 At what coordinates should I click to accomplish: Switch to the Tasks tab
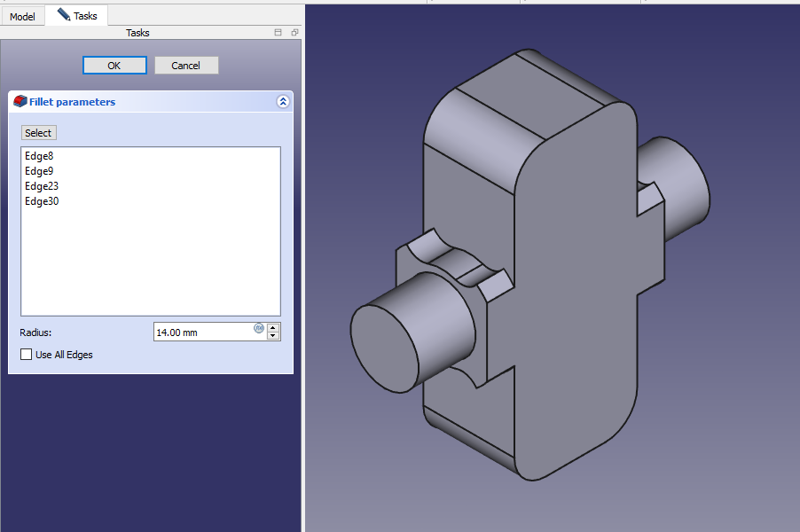(77, 15)
